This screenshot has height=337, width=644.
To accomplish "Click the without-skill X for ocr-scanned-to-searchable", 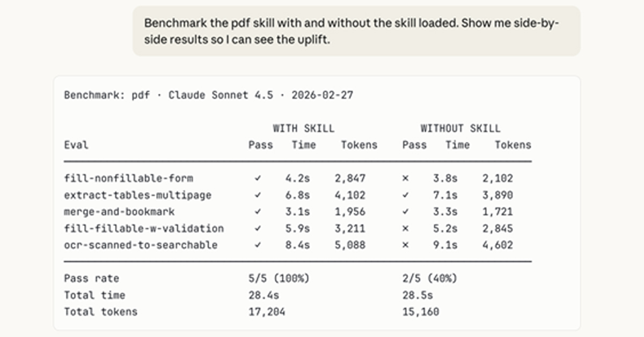I will click(405, 245).
